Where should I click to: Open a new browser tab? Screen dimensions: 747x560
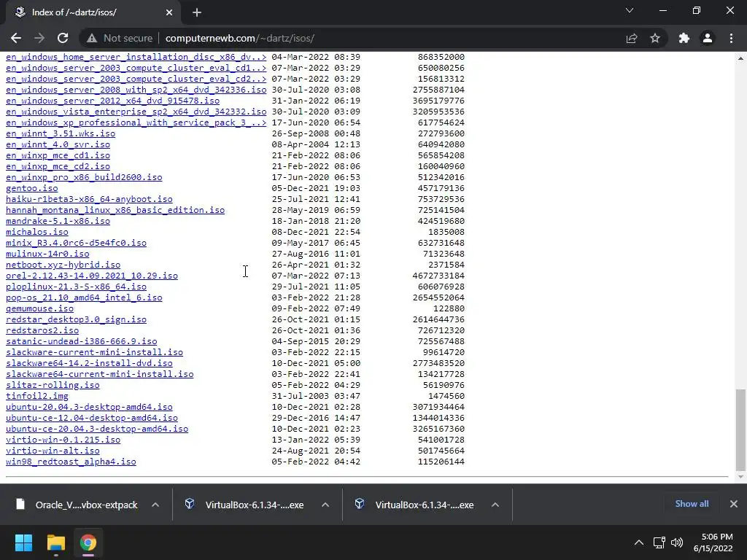197,12
